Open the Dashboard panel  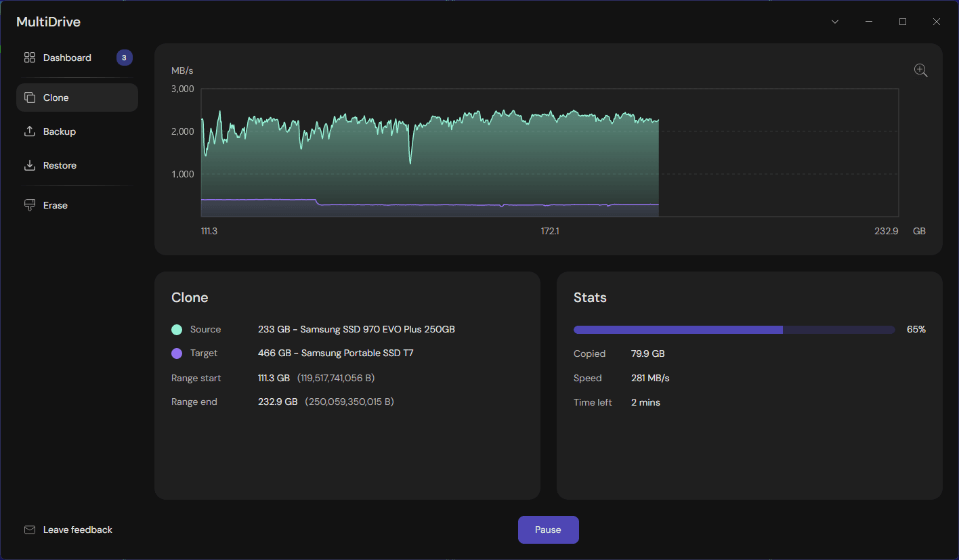pos(67,58)
